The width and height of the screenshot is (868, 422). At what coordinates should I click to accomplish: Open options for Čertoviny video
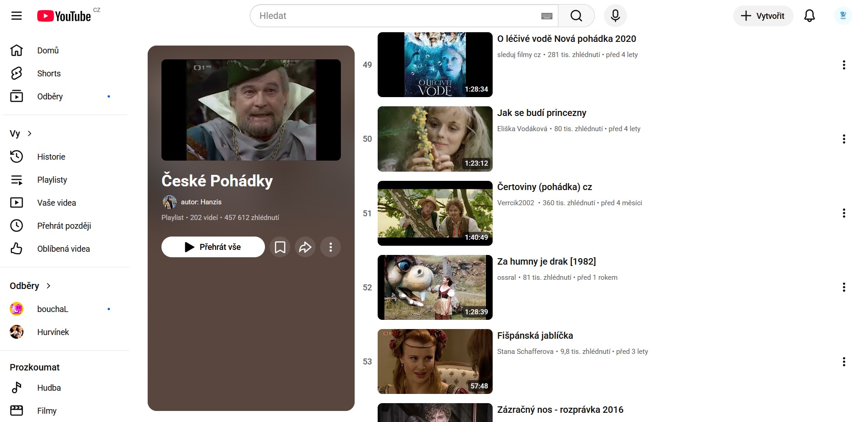(844, 213)
